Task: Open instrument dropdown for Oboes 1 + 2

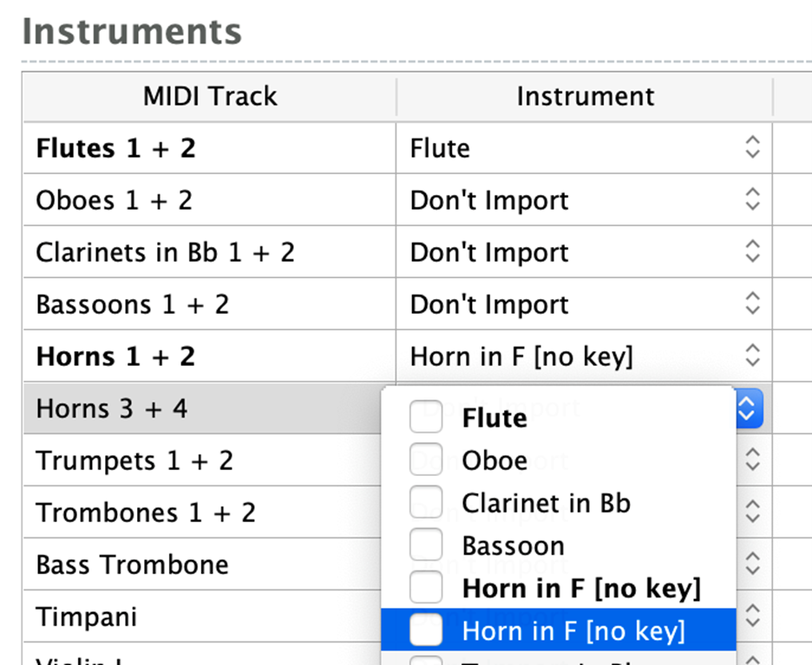Action: (752, 199)
